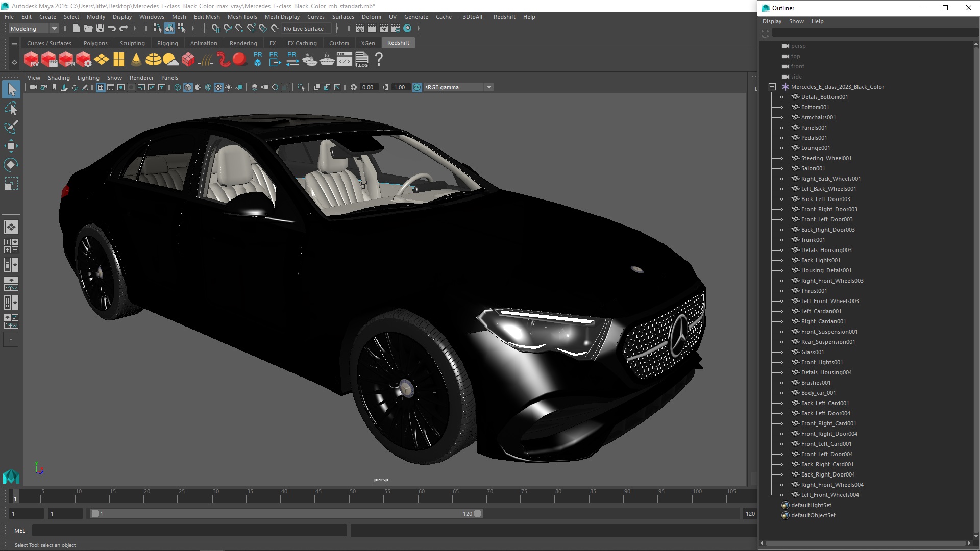Create Redshift dome light icon
Screen dimensions: 980x551
click(x=153, y=60)
